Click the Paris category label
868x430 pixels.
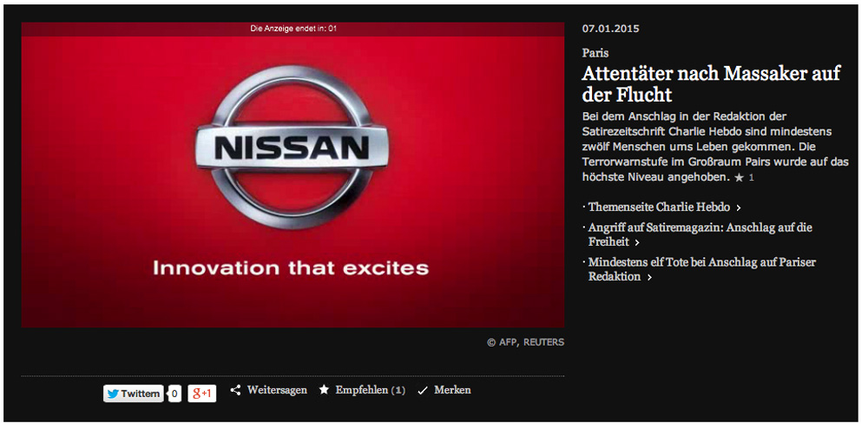pyautogui.click(x=595, y=53)
